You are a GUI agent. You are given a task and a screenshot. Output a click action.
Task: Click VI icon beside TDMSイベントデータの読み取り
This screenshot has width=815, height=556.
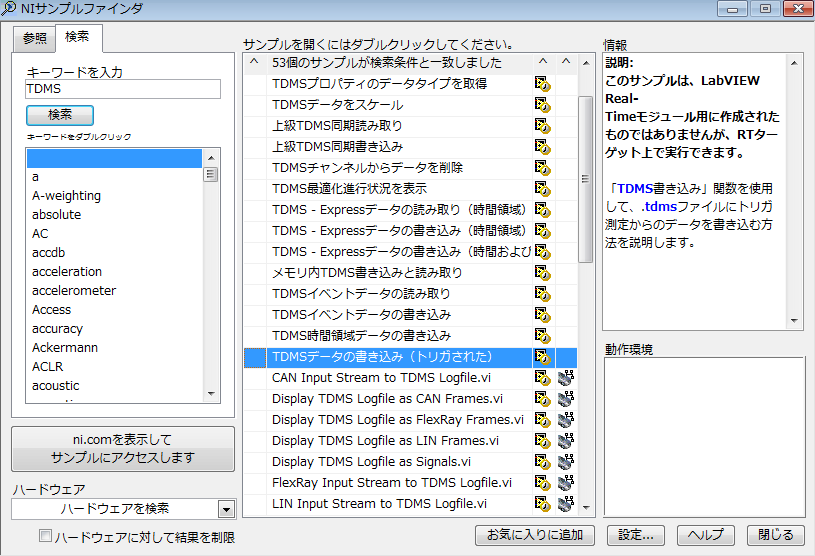[x=542, y=294]
